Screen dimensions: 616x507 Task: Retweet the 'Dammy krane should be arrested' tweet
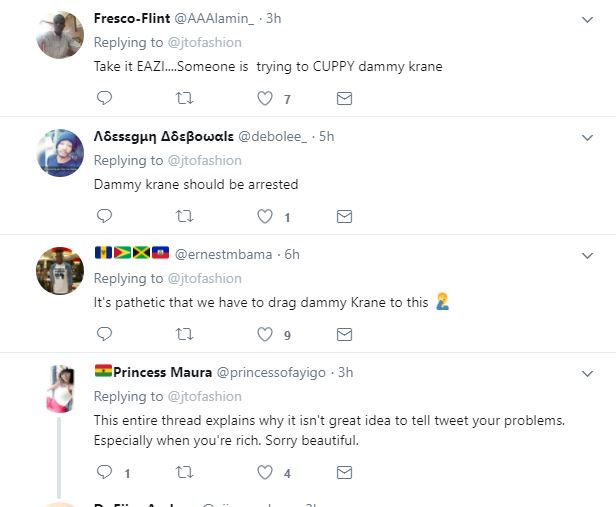[185, 216]
